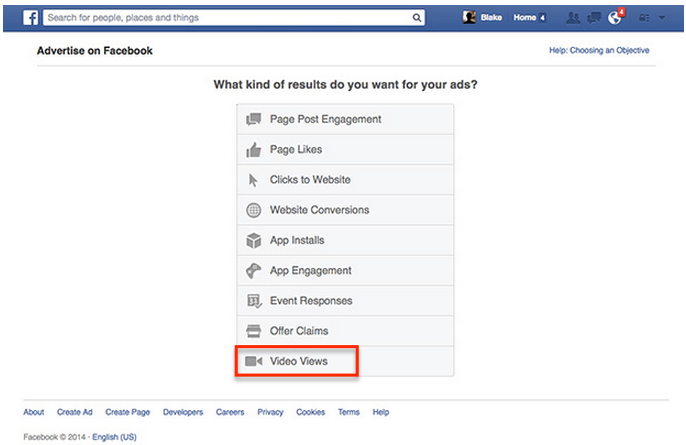Click the Facebook logo icon
Screen dimensions: 686x445
click(30, 18)
